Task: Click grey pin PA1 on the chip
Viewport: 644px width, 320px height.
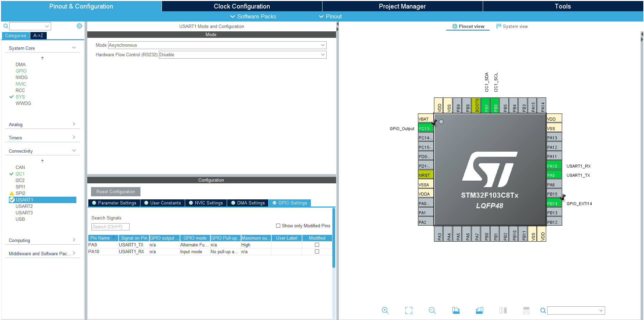Action: (x=425, y=213)
